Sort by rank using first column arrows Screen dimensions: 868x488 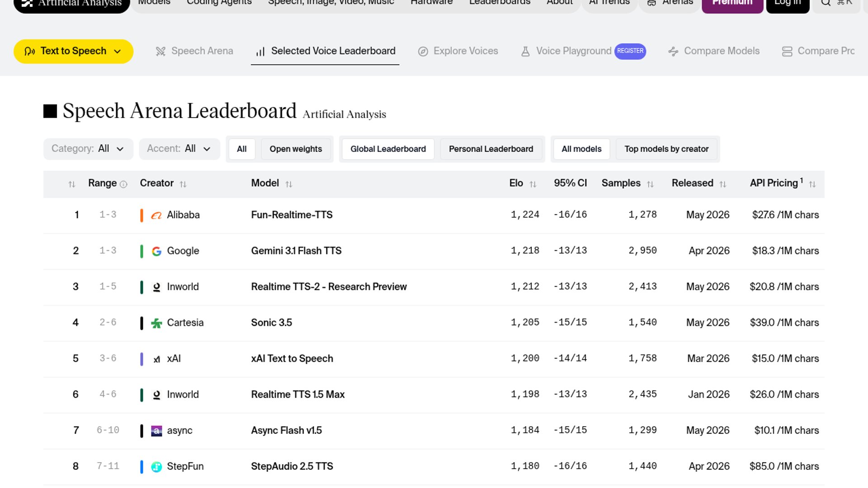pyautogui.click(x=71, y=184)
